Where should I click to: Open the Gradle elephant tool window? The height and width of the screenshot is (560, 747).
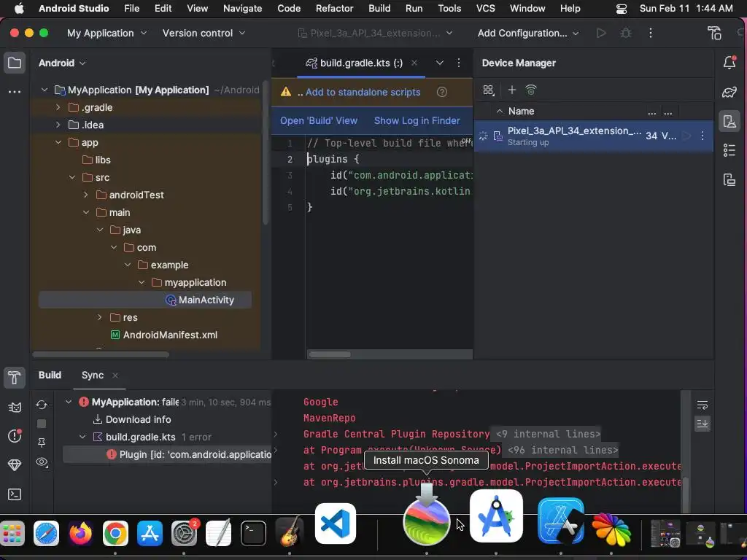tap(729, 92)
